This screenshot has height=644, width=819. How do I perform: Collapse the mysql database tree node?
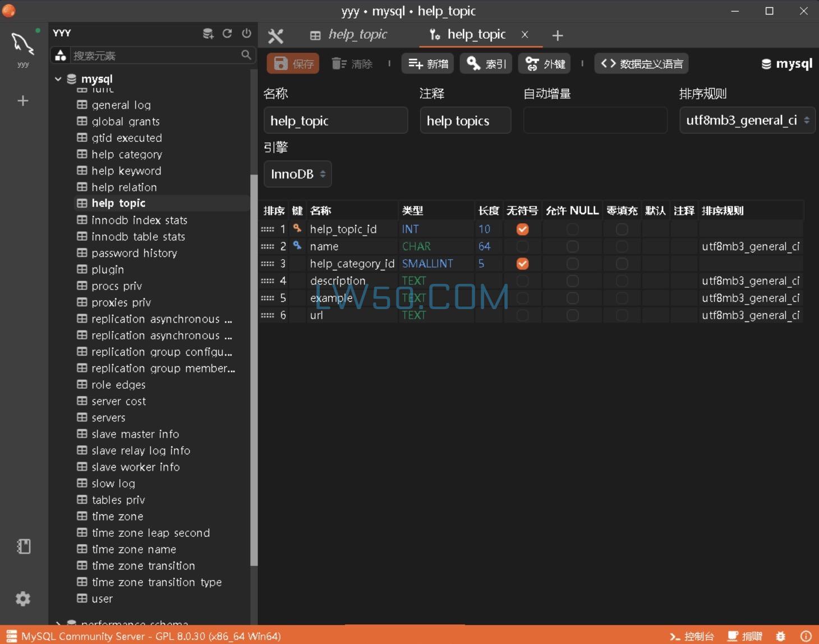pyautogui.click(x=58, y=79)
